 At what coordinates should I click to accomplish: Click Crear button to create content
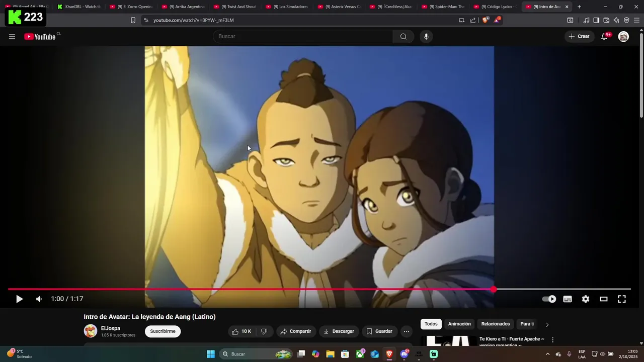(579, 36)
